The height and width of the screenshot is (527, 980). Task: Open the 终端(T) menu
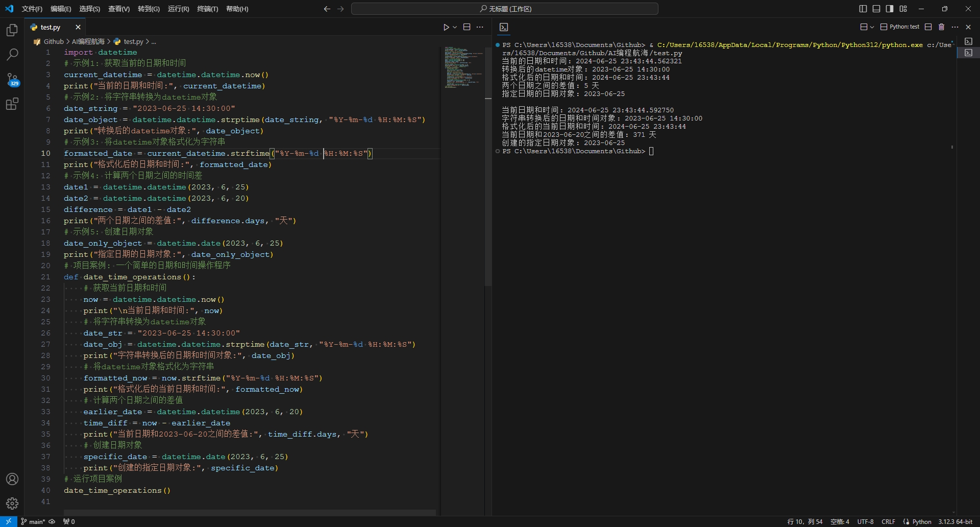tap(208, 9)
